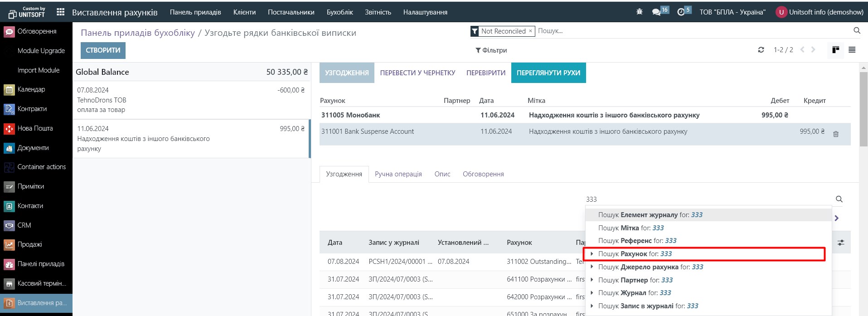Expand Пошук Партнер for 333 option
Screen dimensions: 868x316
coord(592,280)
